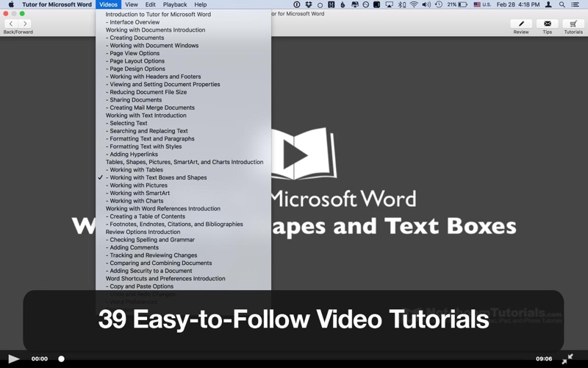Screen dimensions: 588x368
Task: Open the Apple menu
Action: point(11,4)
